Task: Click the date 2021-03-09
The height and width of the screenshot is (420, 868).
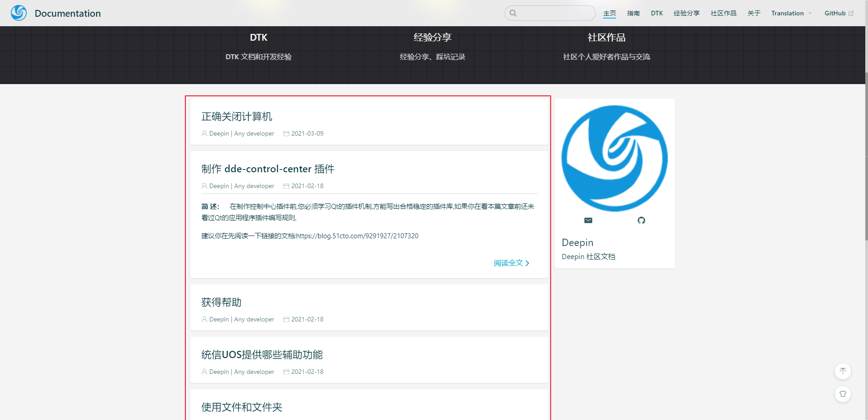Action: [x=303, y=133]
